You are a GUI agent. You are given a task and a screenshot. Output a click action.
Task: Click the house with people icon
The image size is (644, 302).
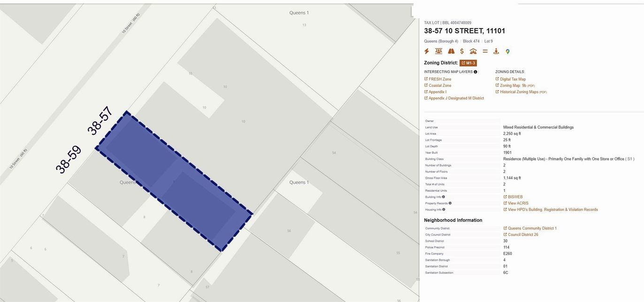tap(473, 52)
